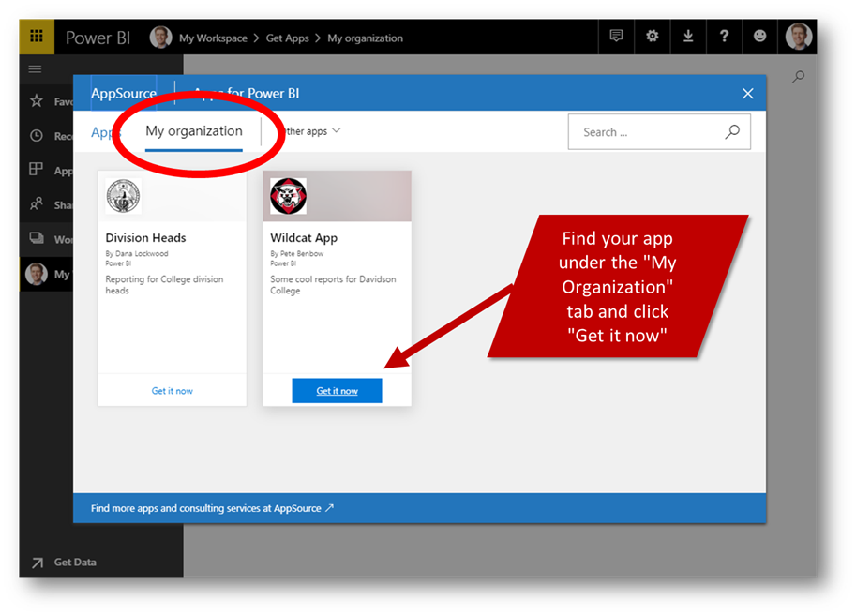Open the app launcher waffle grid
Image resolution: width=856 pixels, height=616 pixels.
37,36
